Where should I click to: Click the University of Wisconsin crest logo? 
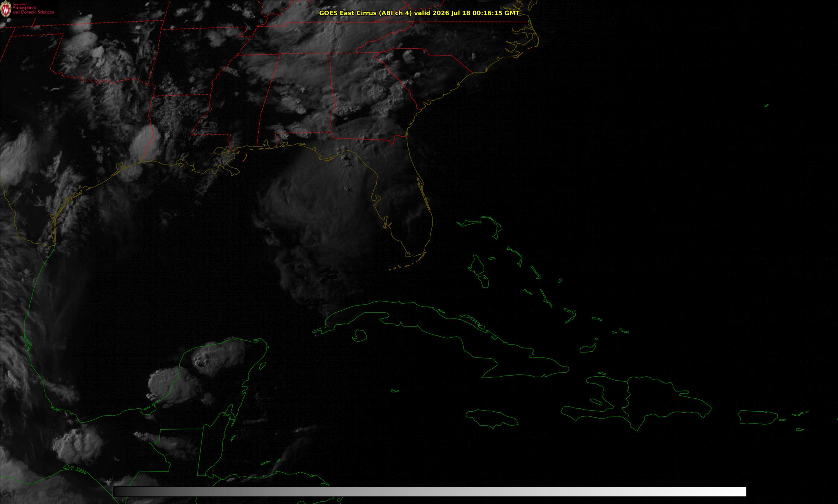[6, 9]
